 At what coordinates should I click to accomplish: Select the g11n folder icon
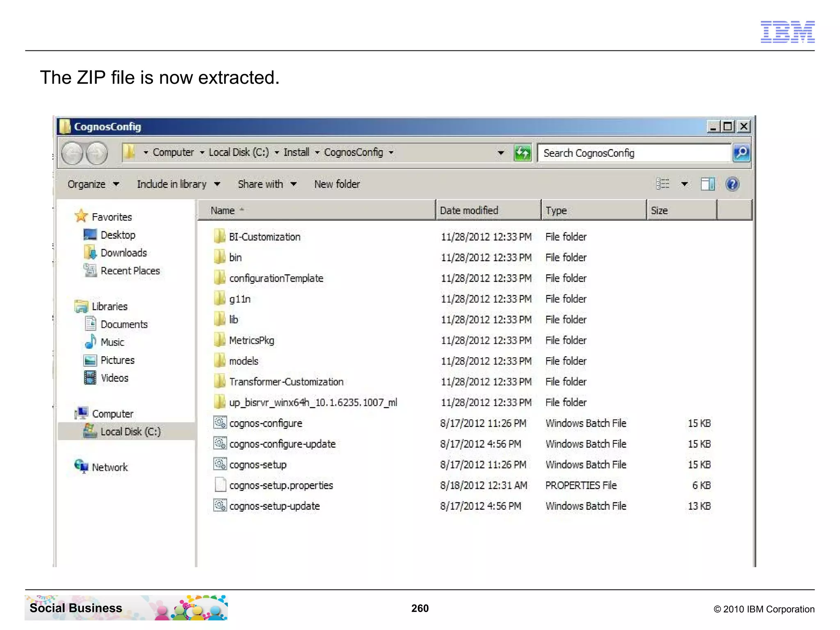pyautogui.click(x=220, y=299)
